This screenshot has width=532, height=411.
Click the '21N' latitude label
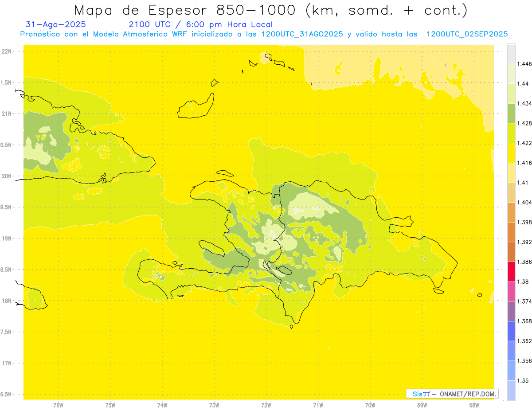[7, 114]
